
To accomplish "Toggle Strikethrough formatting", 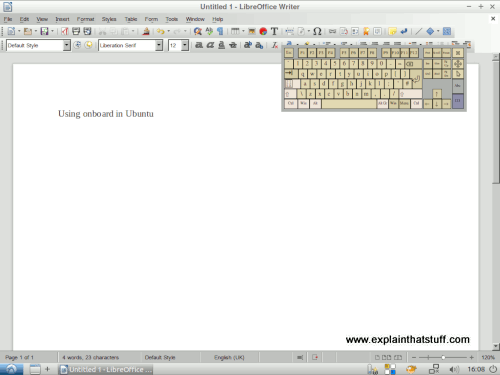I will [233, 45].
